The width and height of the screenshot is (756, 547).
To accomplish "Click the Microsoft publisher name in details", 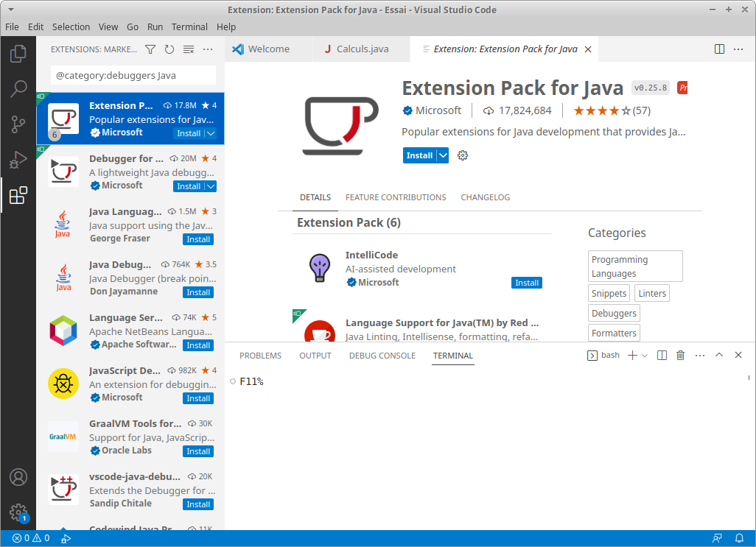I will (x=438, y=110).
